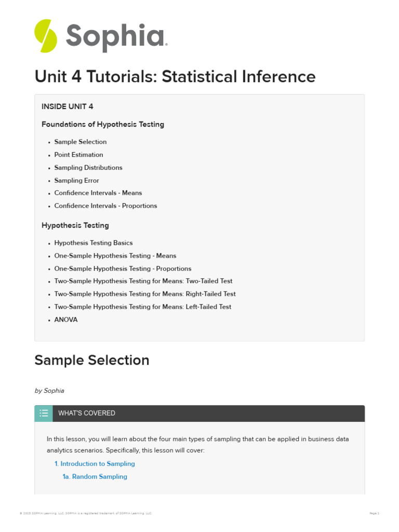Open Hypothesis Testing Basics topic

click(94, 243)
